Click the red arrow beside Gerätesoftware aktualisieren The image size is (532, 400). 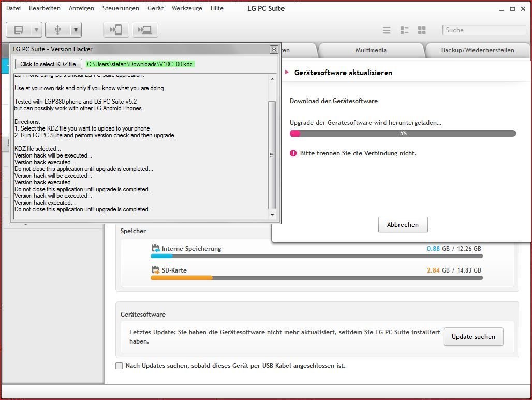click(287, 72)
